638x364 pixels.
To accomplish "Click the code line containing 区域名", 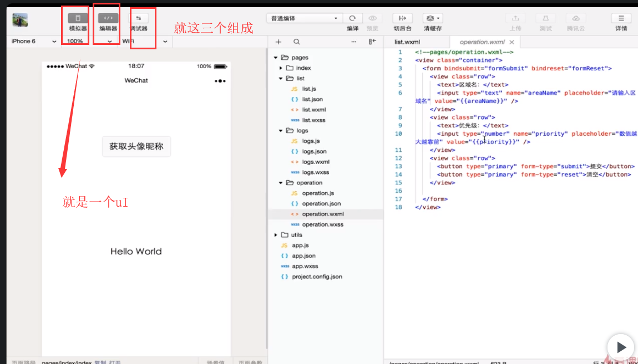I will (x=473, y=85).
